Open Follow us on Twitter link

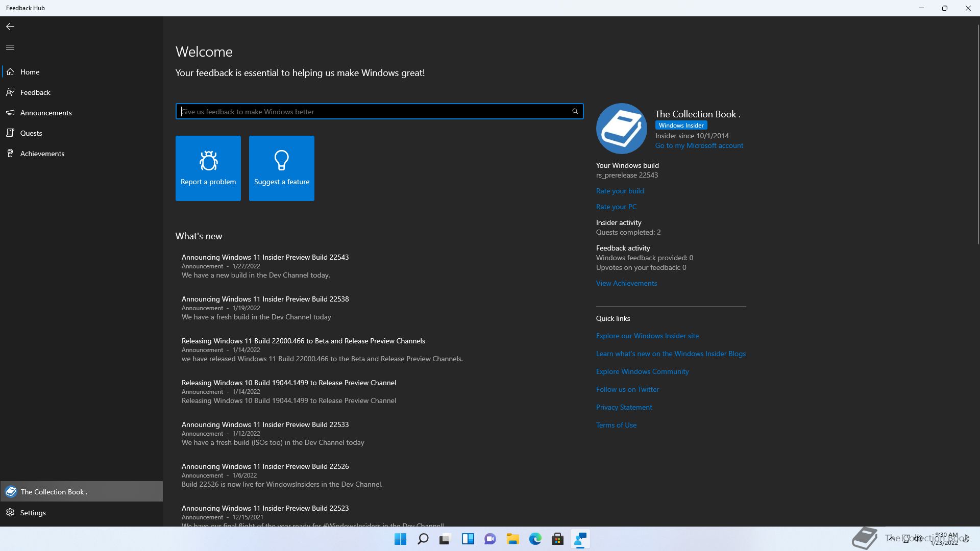(627, 389)
